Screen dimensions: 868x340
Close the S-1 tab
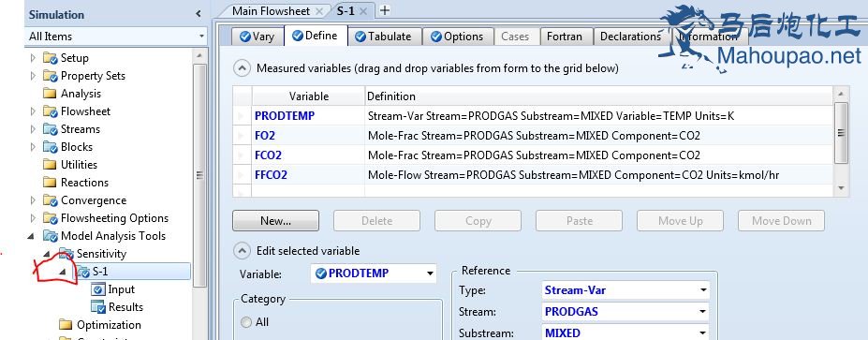363,10
